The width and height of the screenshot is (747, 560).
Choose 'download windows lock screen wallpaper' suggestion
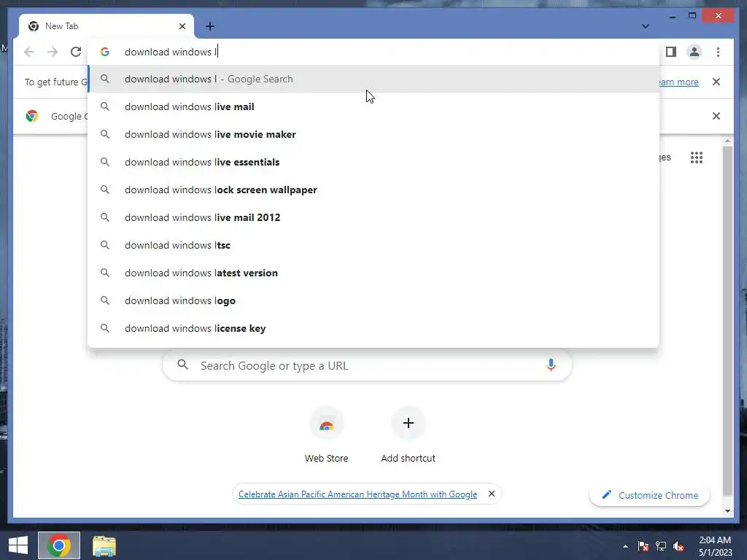pyautogui.click(x=374, y=190)
